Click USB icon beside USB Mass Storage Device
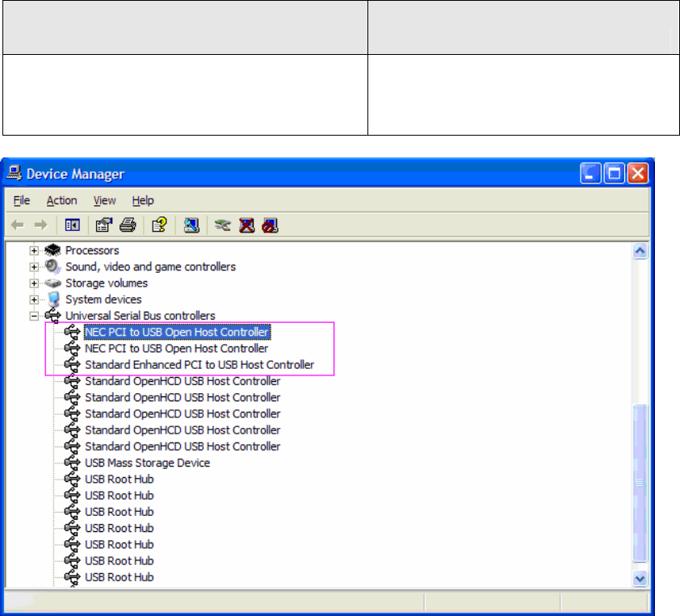 [x=72, y=463]
